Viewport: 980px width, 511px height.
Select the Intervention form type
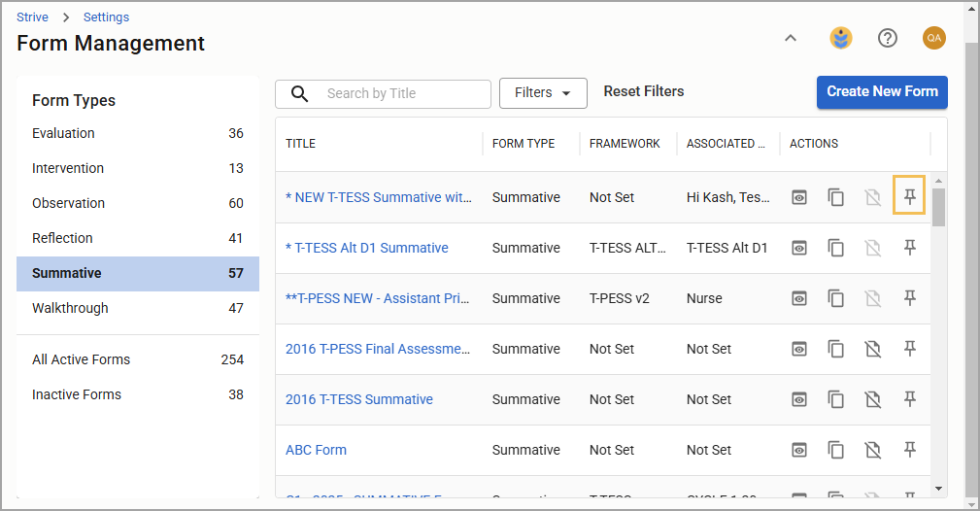coord(138,168)
